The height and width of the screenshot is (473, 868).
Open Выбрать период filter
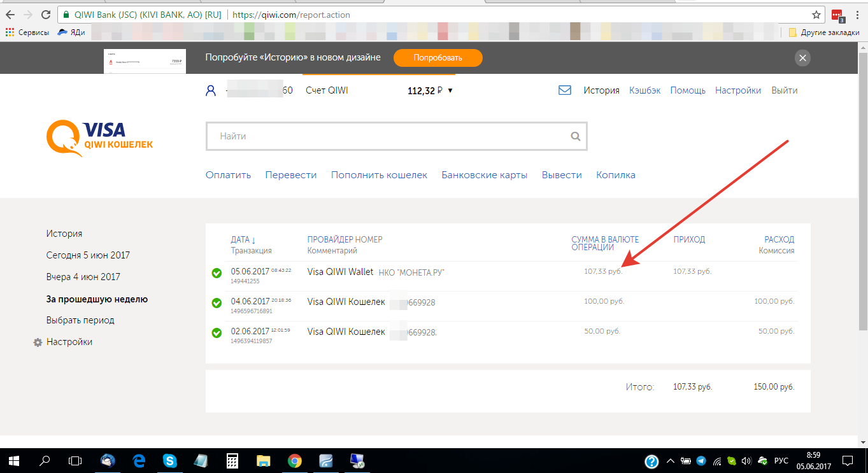[80, 320]
